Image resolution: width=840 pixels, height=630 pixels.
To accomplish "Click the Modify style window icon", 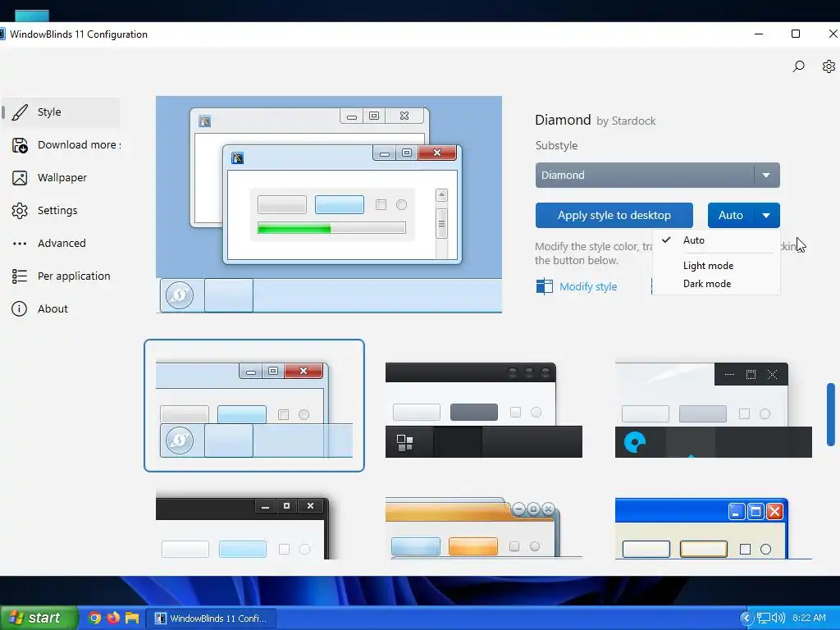I will pos(545,286).
